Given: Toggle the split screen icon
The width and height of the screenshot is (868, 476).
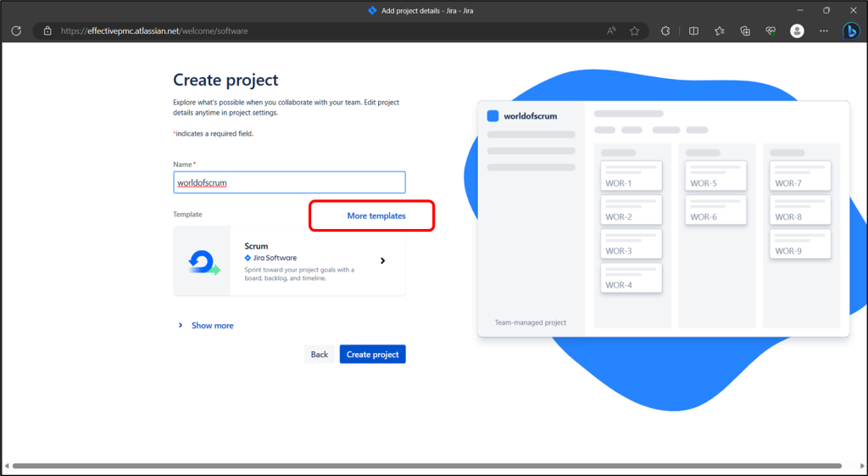Looking at the screenshot, I should coord(693,31).
